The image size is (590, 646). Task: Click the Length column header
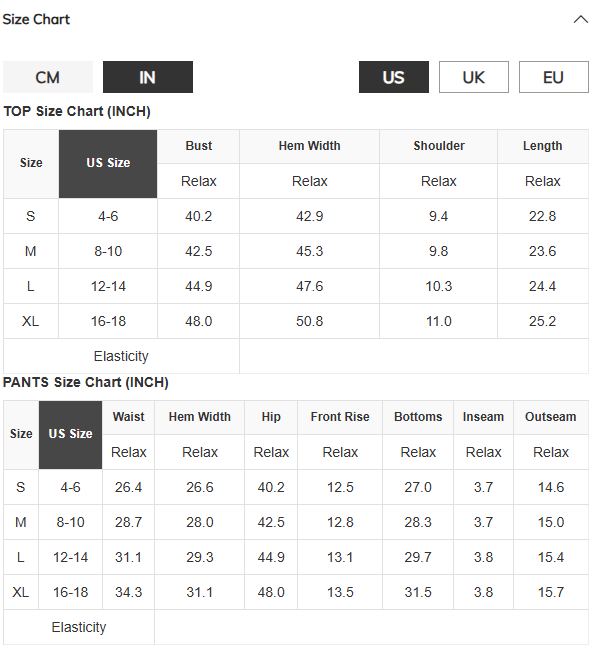(543, 146)
